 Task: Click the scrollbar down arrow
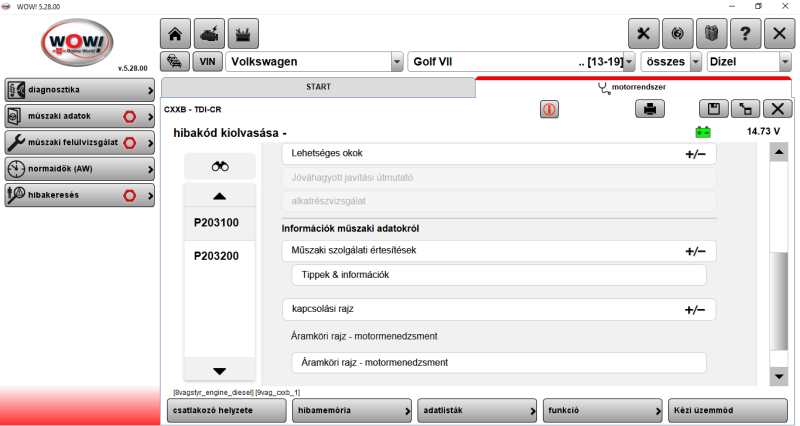(x=779, y=377)
